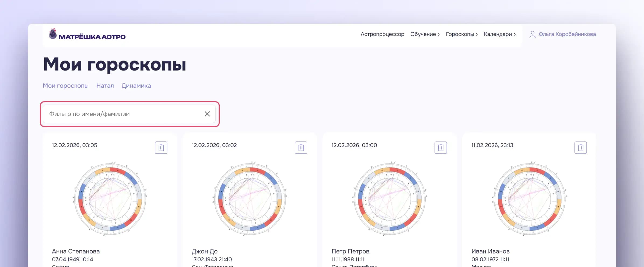Click the Матрёшка Астро logo
Image resolution: width=644 pixels, height=267 pixels.
[x=87, y=35]
